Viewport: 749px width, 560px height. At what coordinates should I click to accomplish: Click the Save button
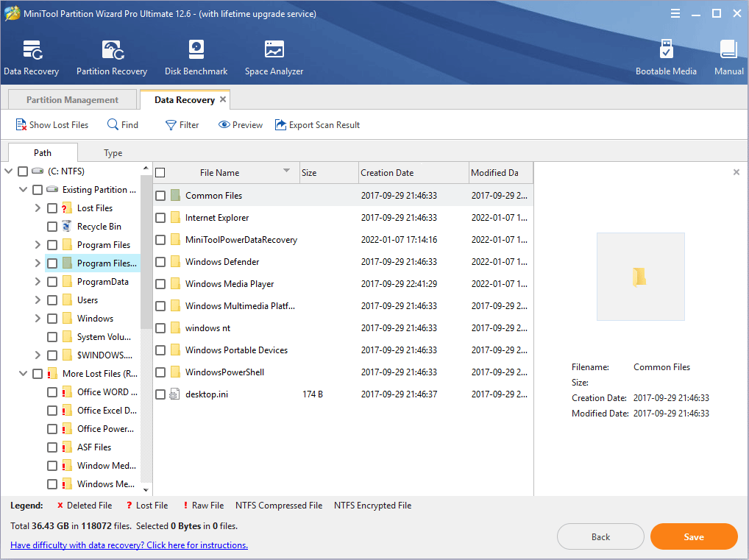(694, 536)
